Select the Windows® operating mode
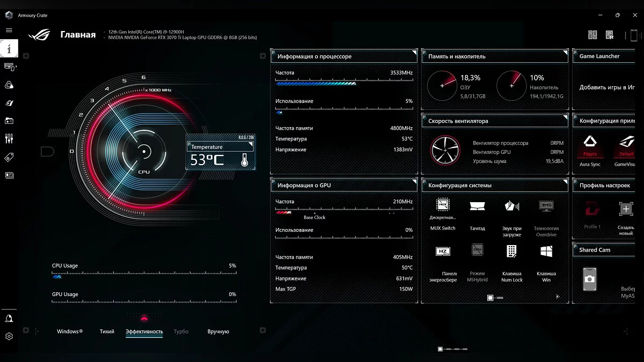Screen dimensions: 644x362 pos(70,331)
